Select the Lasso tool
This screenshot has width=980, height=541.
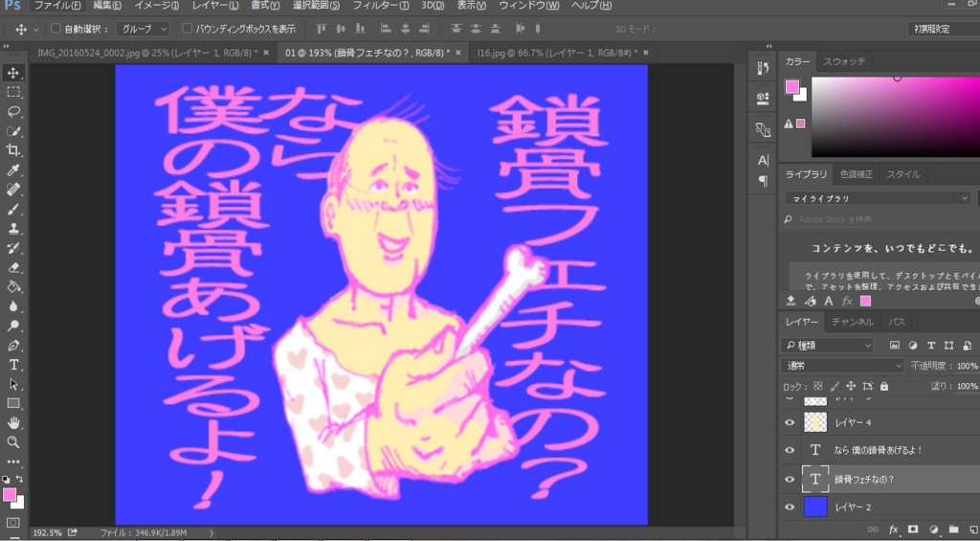point(13,111)
